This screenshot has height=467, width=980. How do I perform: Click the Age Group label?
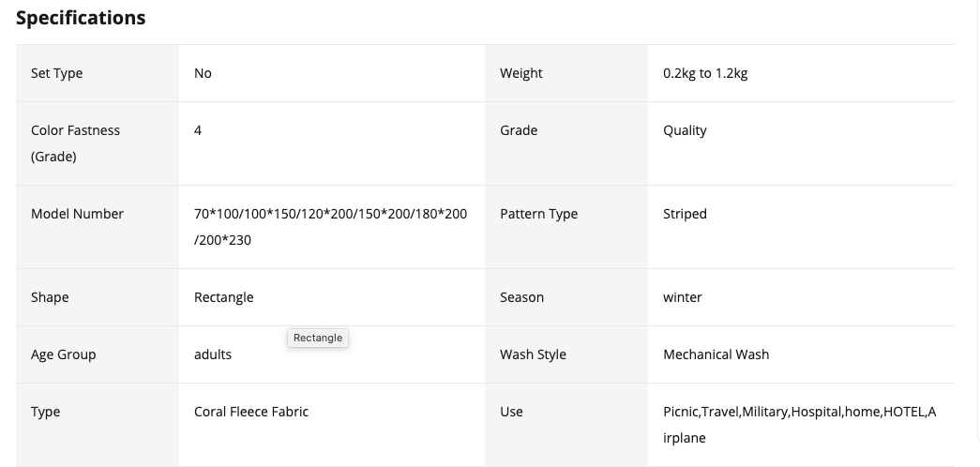click(63, 354)
